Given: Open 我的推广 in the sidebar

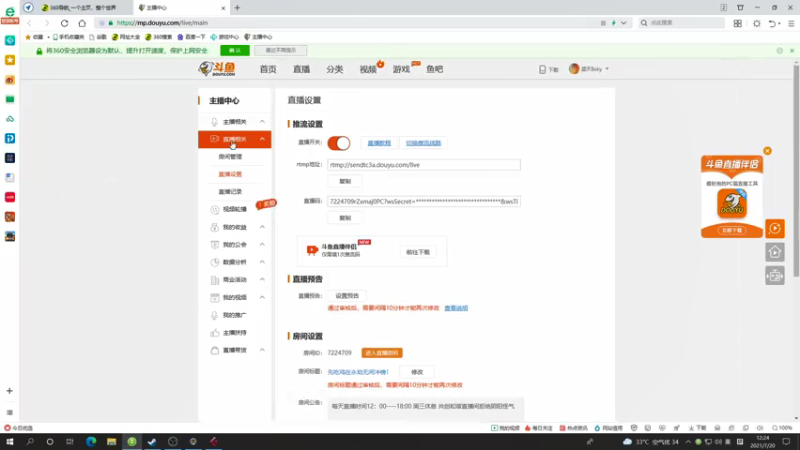Looking at the screenshot, I should coord(235,315).
